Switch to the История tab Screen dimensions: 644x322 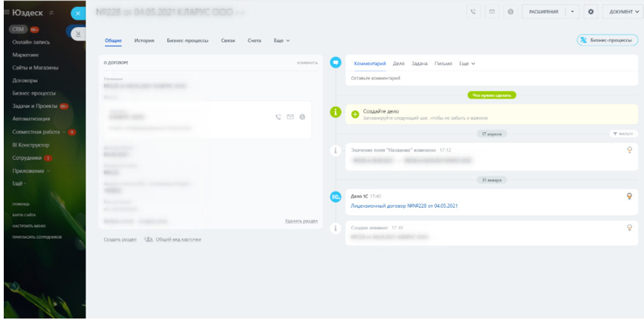click(144, 41)
